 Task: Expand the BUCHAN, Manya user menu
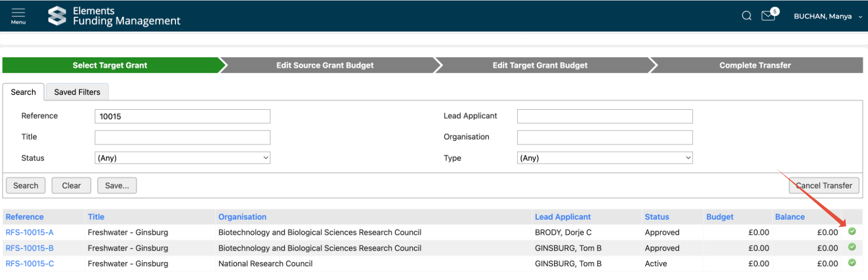[827, 16]
